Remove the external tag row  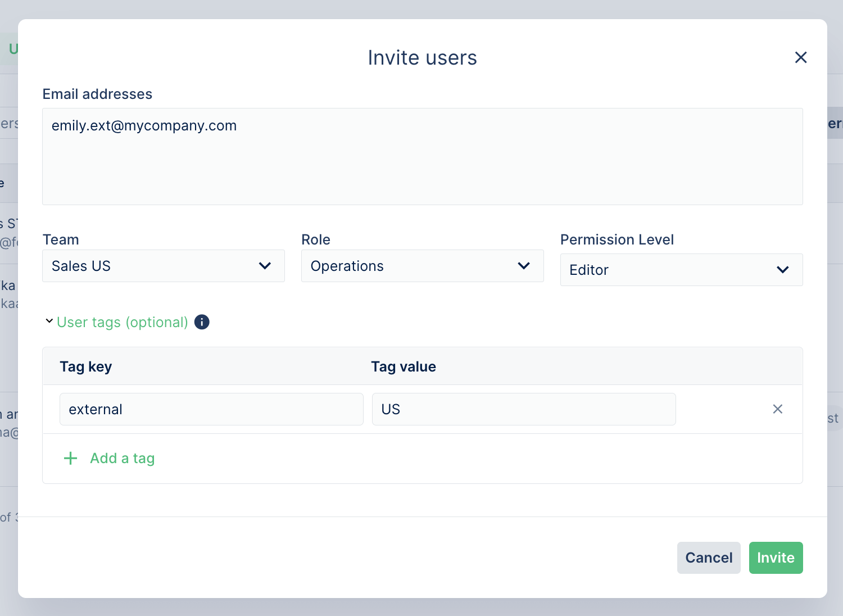coord(778,409)
